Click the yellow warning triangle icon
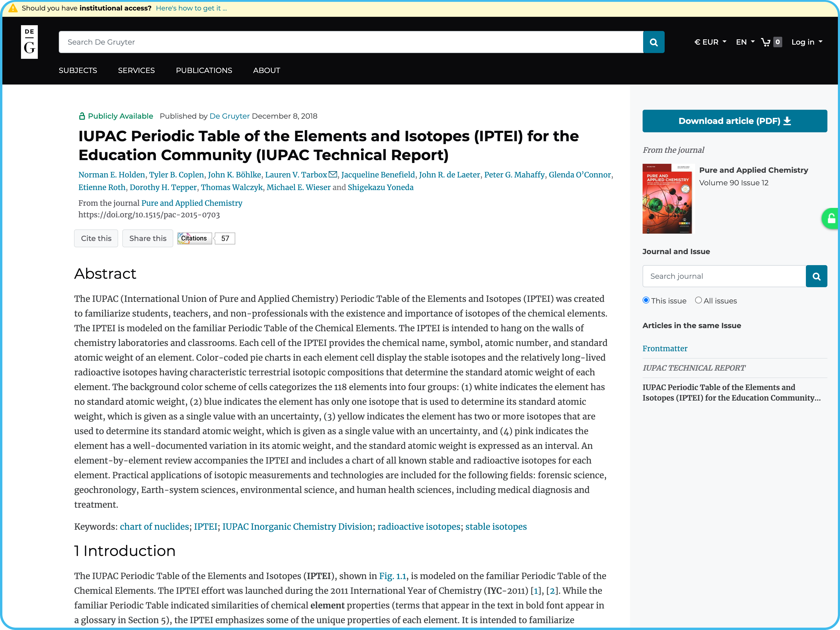Image resolution: width=840 pixels, height=630 pixels. coord(13,8)
